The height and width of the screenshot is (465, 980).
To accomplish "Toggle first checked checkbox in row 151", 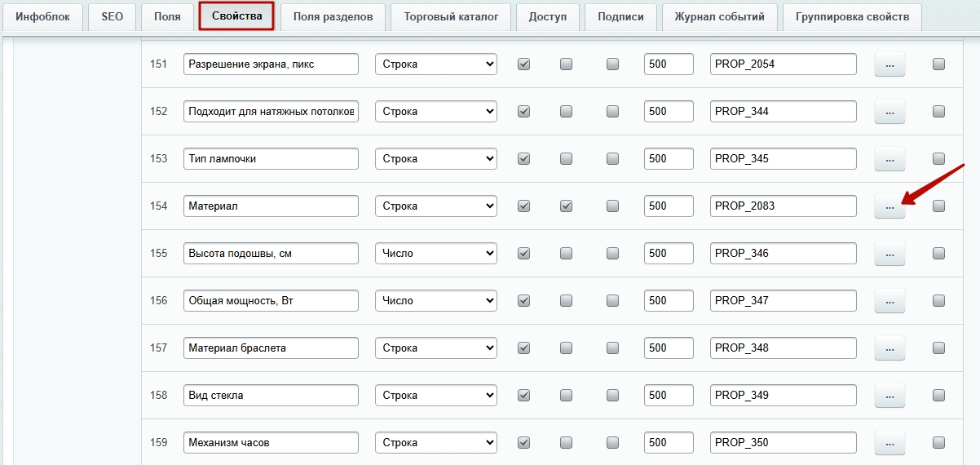I will click(524, 64).
